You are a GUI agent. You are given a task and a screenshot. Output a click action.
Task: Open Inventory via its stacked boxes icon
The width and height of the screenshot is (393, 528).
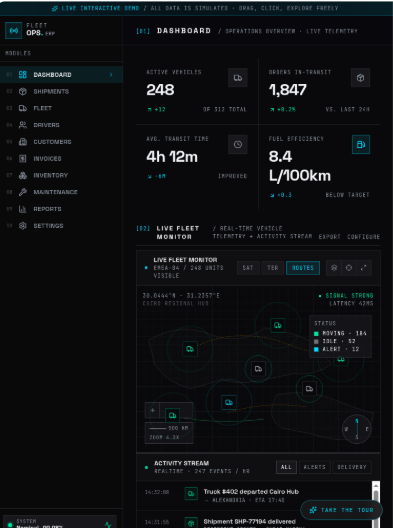pos(23,175)
